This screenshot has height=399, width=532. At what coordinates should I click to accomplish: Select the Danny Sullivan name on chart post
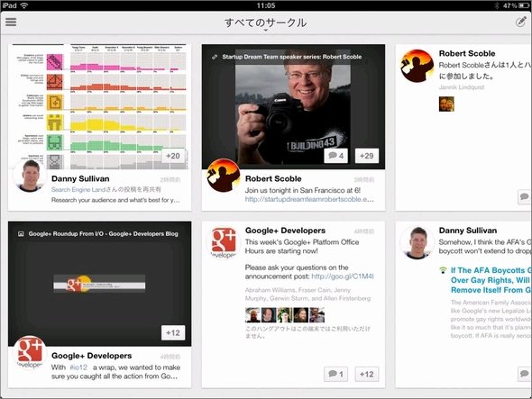tap(80, 178)
